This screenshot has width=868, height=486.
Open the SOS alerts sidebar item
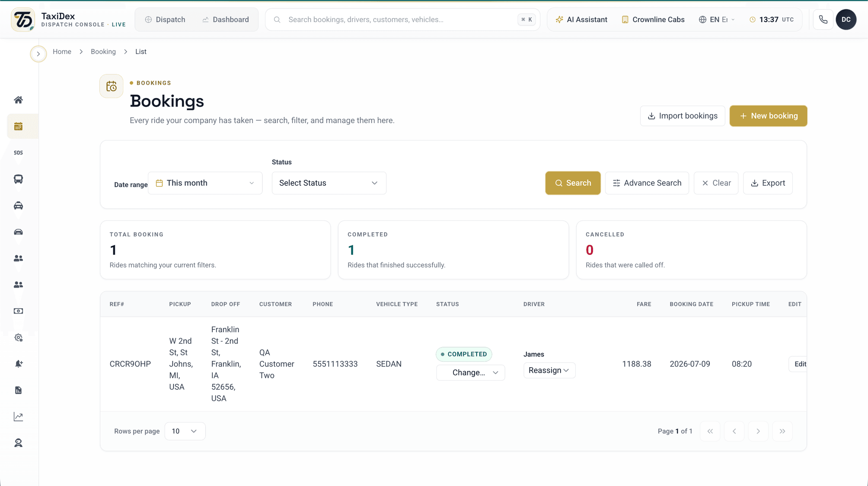pyautogui.click(x=18, y=153)
